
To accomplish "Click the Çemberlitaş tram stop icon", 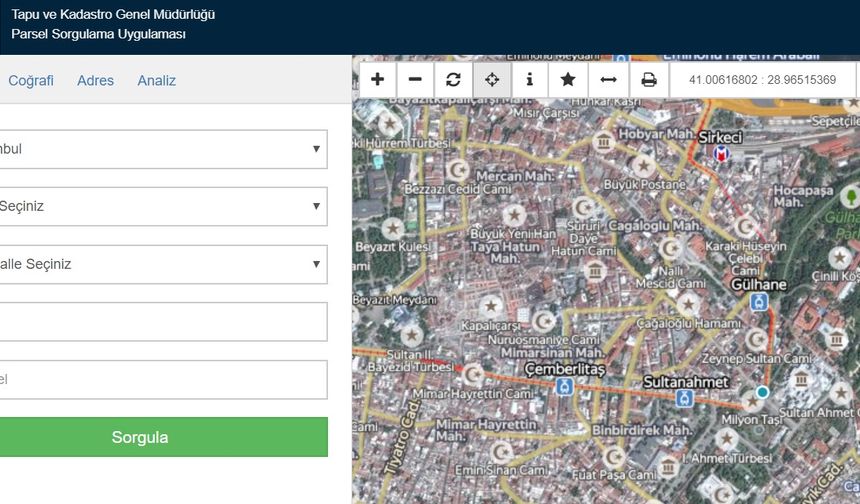I will 565,386.
